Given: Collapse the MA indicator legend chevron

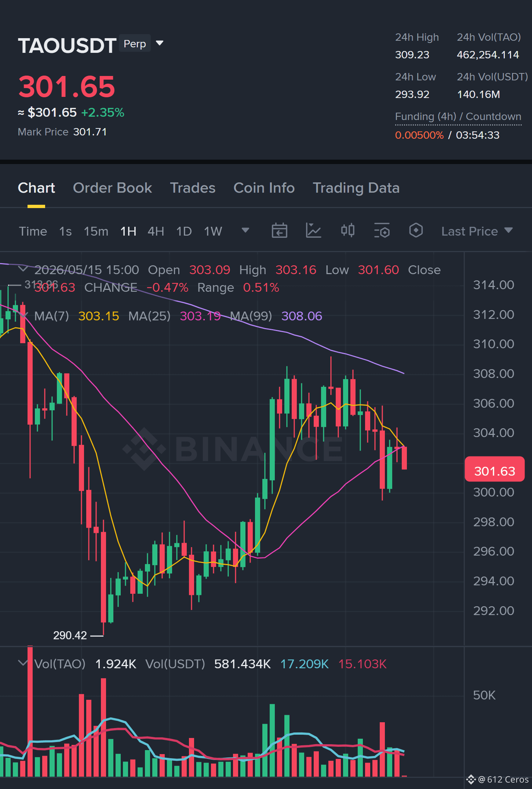Looking at the screenshot, I should pos(23,315).
